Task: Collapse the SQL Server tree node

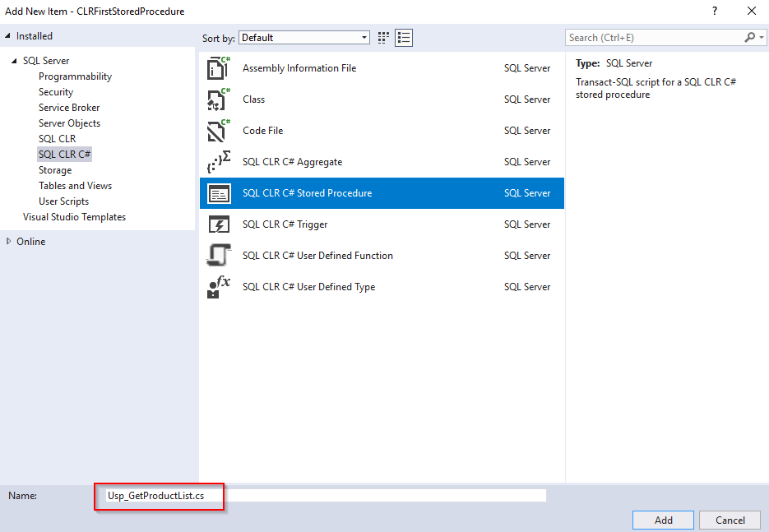Action: point(14,61)
